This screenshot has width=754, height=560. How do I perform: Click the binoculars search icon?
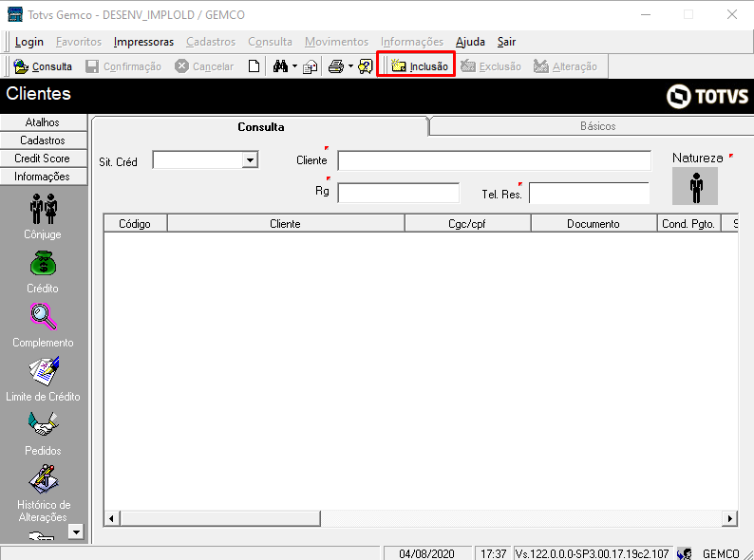point(280,66)
